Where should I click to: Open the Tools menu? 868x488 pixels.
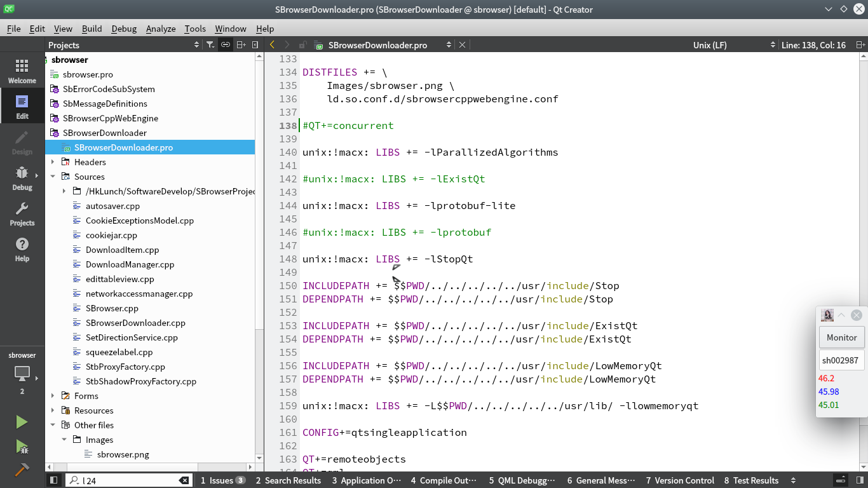coord(195,29)
